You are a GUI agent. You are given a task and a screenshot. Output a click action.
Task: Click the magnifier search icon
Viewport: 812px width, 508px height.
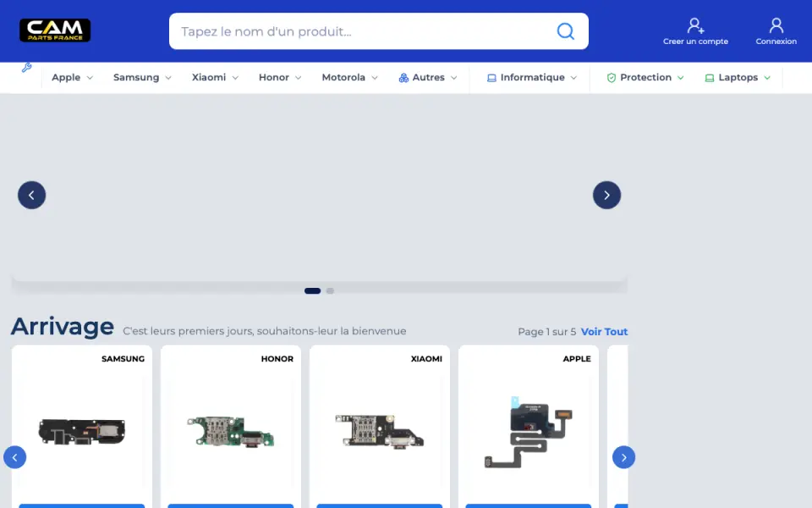coord(566,31)
